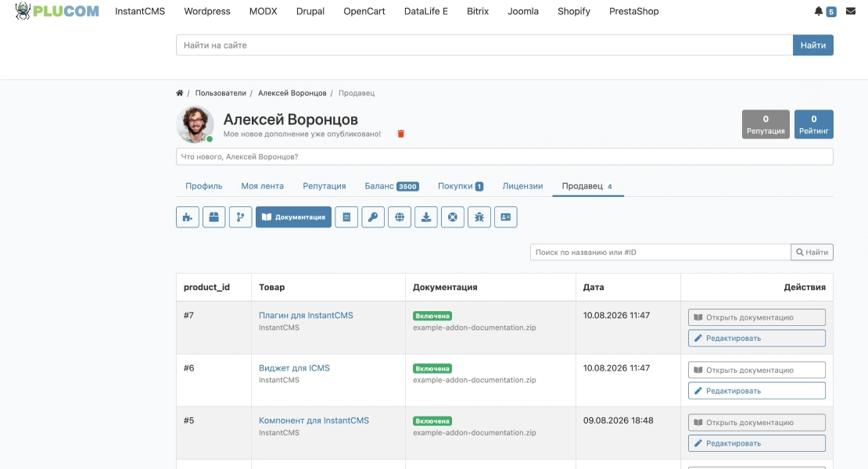Select the Продавец tab
This screenshot has height=469, width=868.
pos(588,186)
